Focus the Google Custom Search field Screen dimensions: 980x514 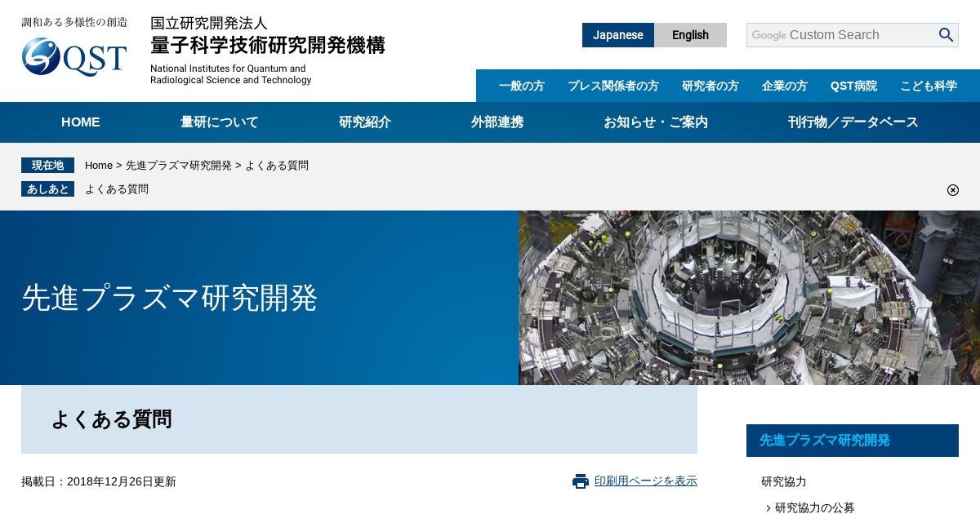841,35
